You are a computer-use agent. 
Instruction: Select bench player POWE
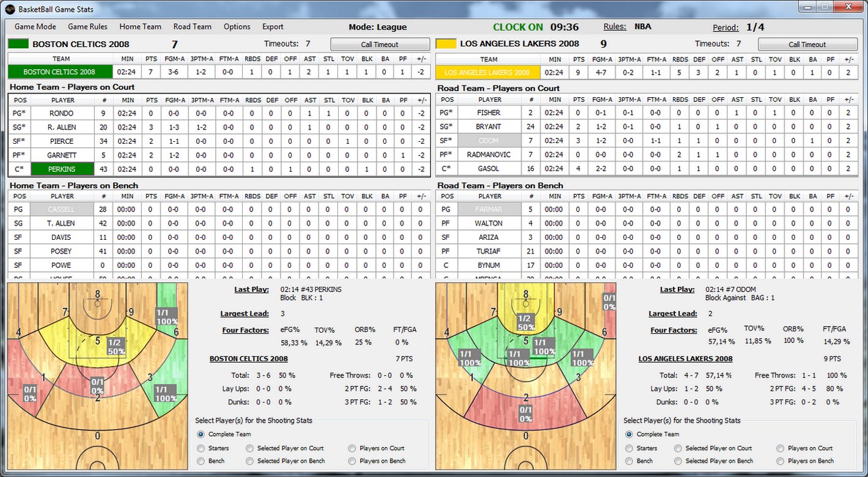click(62, 265)
